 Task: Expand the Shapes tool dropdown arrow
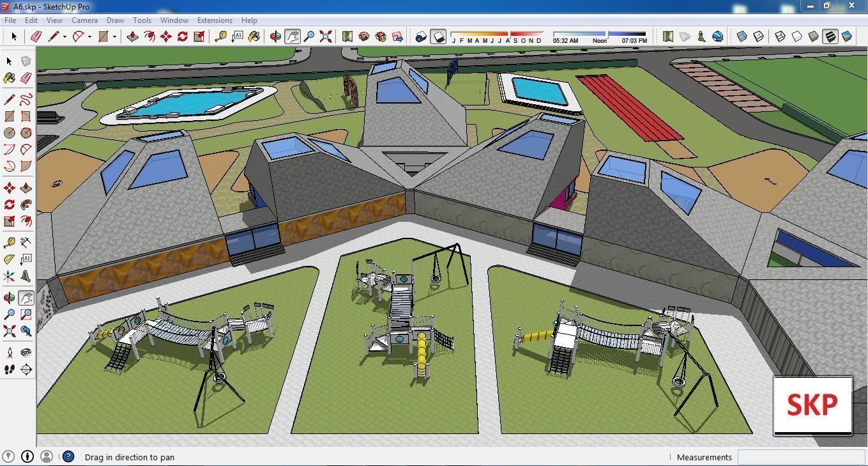tap(115, 36)
